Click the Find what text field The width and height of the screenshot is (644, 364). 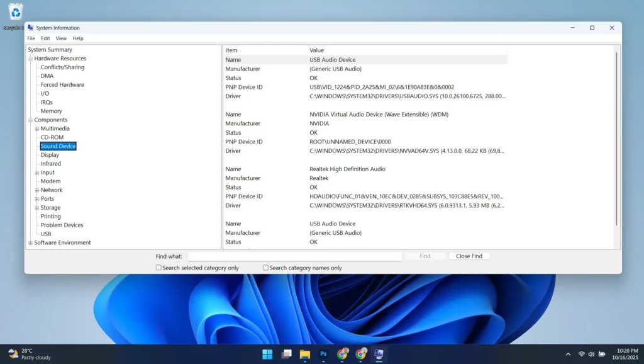294,256
